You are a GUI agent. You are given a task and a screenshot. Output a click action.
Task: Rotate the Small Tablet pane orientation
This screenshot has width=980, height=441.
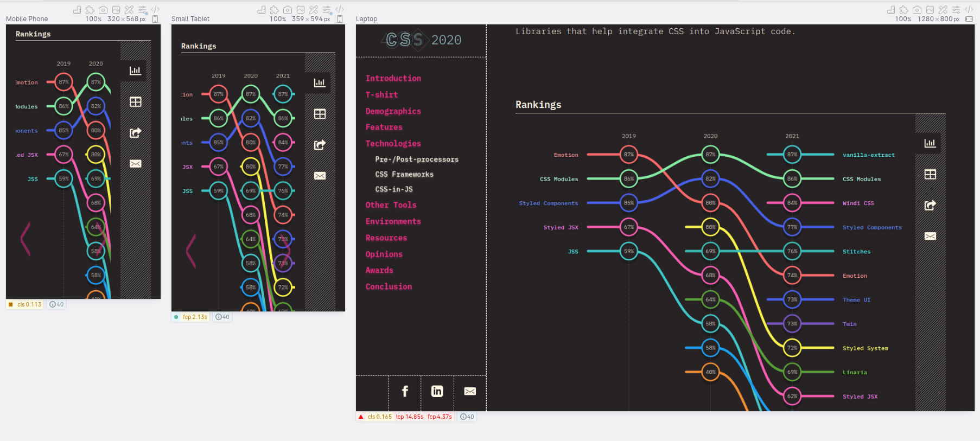click(x=340, y=19)
